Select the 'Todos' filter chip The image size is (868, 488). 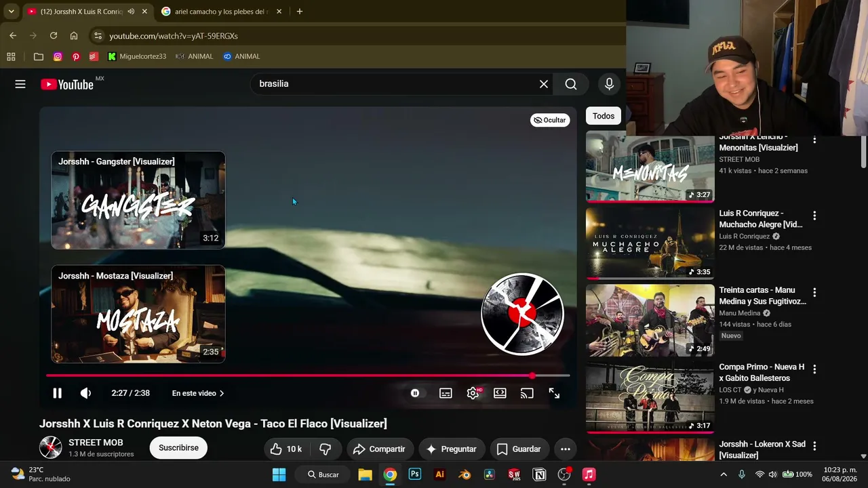tap(604, 116)
